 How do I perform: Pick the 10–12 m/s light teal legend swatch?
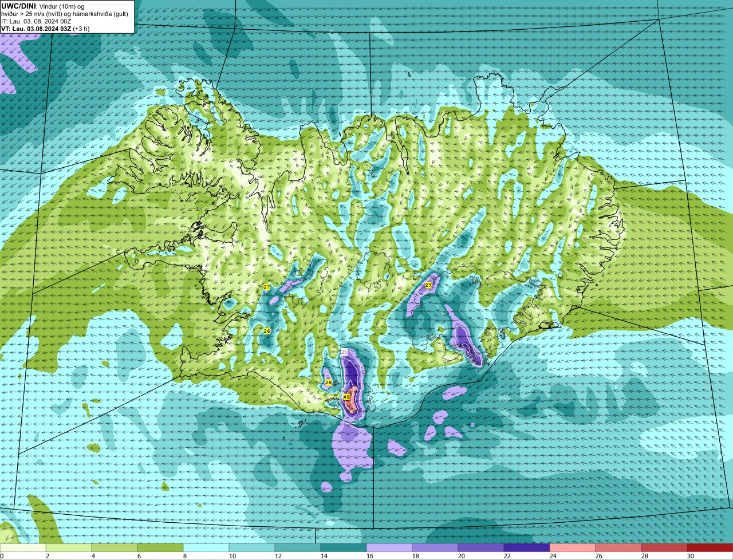click(252, 547)
